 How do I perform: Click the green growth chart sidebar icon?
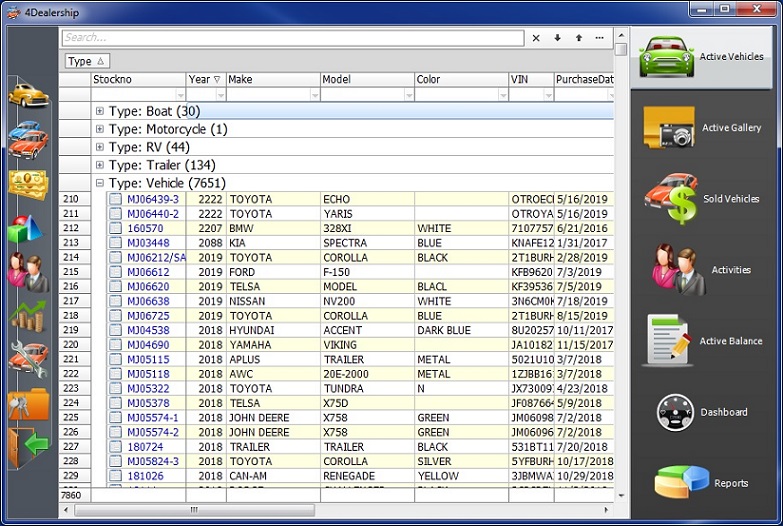tap(28, 315)
